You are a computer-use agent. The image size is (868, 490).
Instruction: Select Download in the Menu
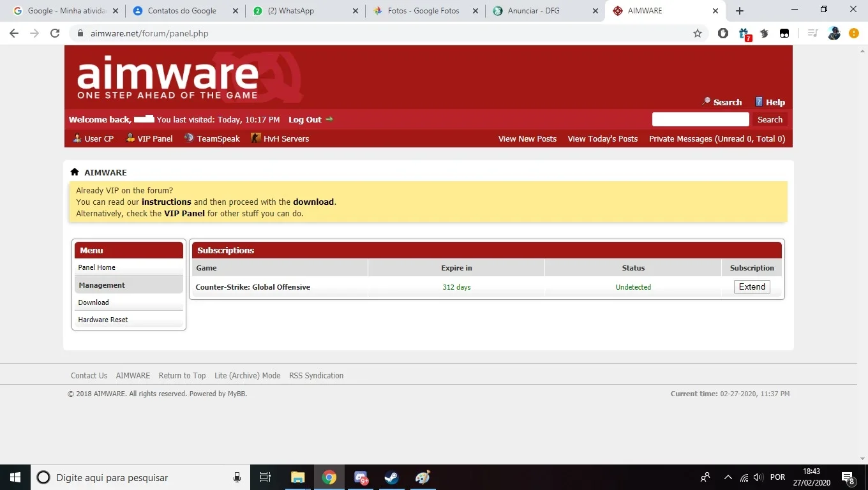pos(129,302)
